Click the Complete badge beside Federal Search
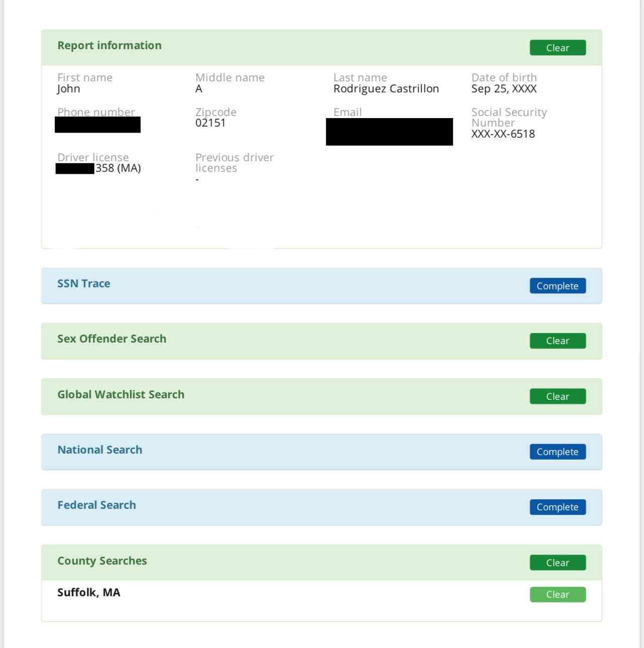The height and width of the screenshot is (648, 644). click(x=557, y=507)
